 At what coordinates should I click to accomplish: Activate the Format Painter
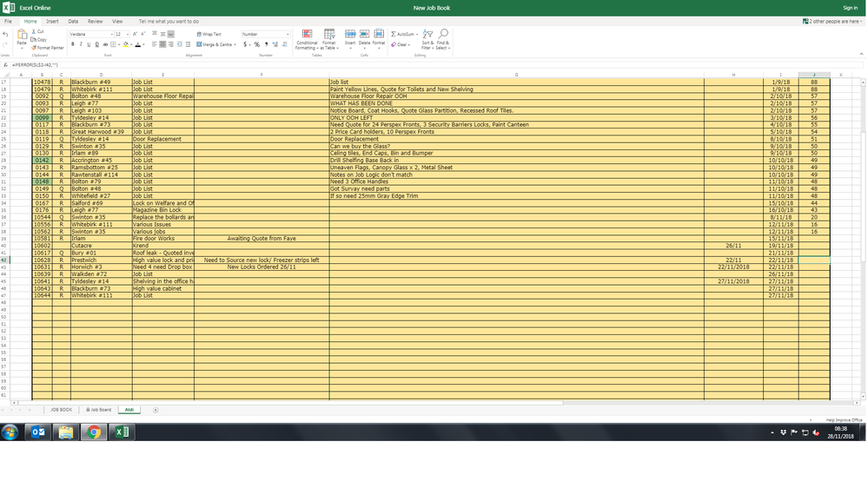(x=48, y=48)
